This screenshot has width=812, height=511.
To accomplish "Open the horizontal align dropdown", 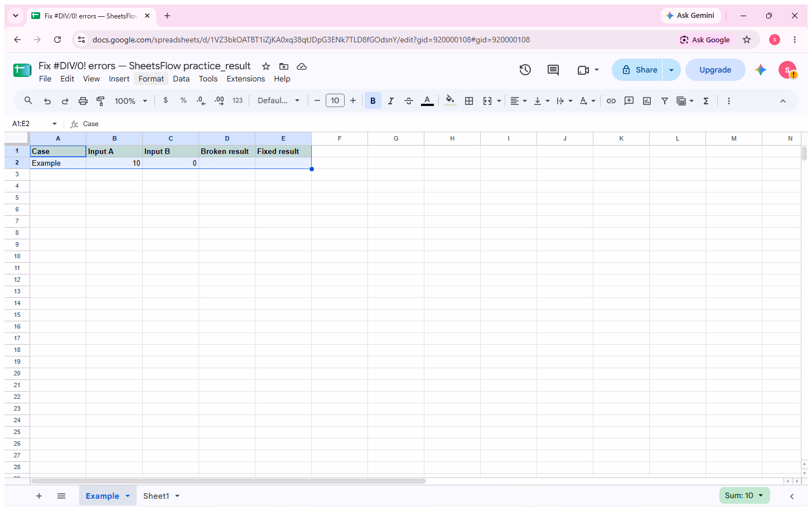I will 518,101.
